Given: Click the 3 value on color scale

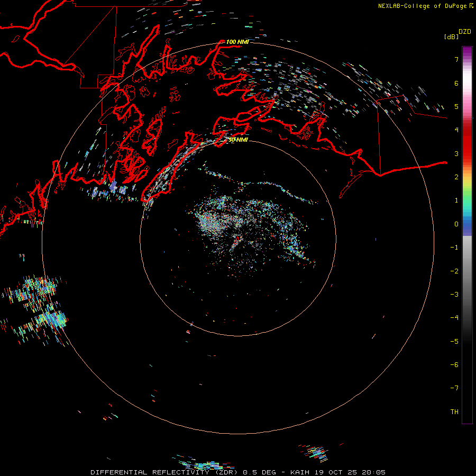Looking at the screenshot, I should pyautogui.click(x=456, y=153).
